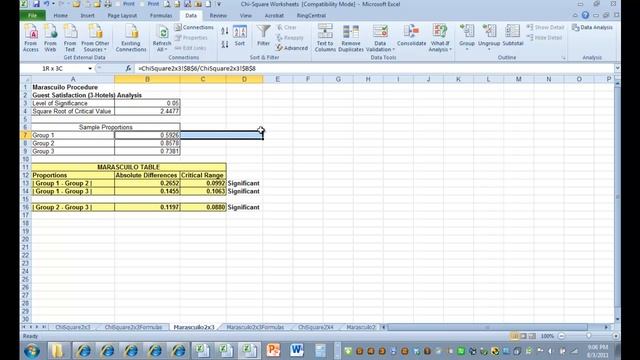Switch to Acrobat ribbon tab
Image resolution: width=640 pixels, height=360 pixels.
(274, 16)
